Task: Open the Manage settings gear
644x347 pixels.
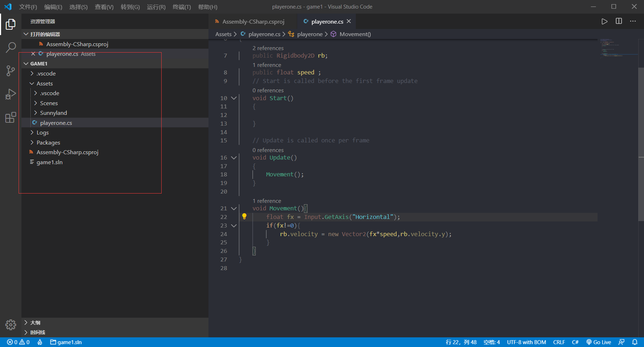Action: pos(11,325)
